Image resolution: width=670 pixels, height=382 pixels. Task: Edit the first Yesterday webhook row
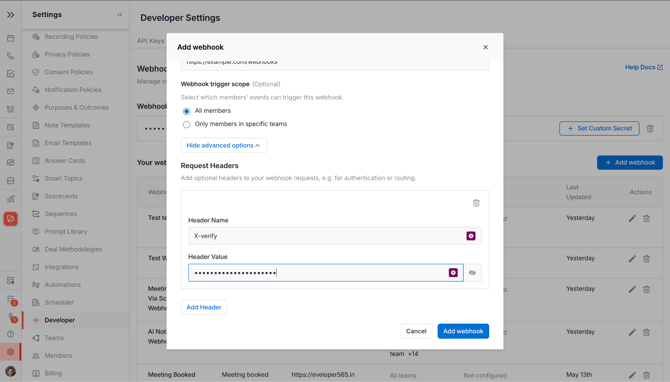tap(632, 218)
